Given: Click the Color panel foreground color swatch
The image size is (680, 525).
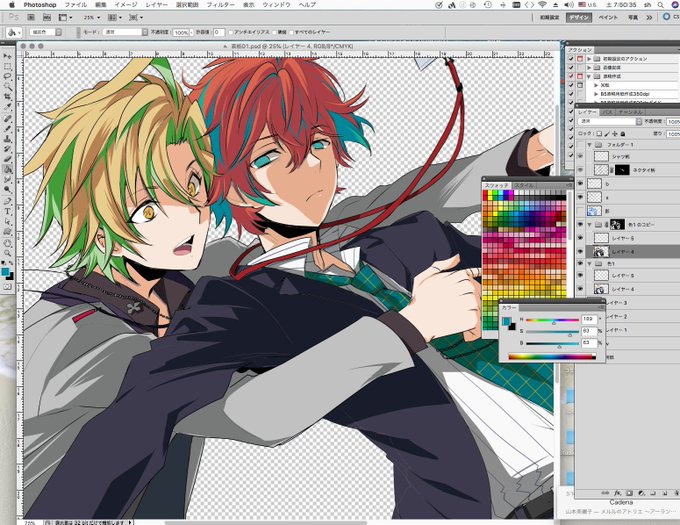Looking at the screenshot, I should (506, 321).
